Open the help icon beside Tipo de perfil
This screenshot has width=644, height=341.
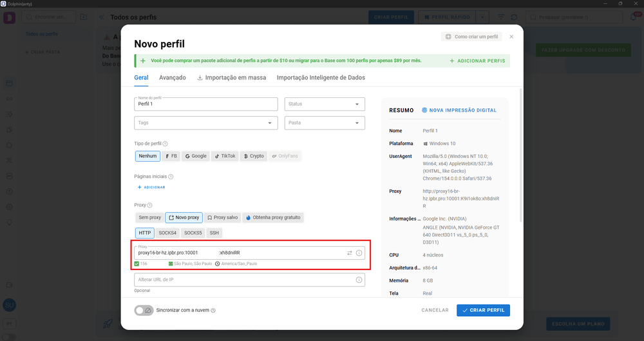pyautogui.click(x=165, y=144)
